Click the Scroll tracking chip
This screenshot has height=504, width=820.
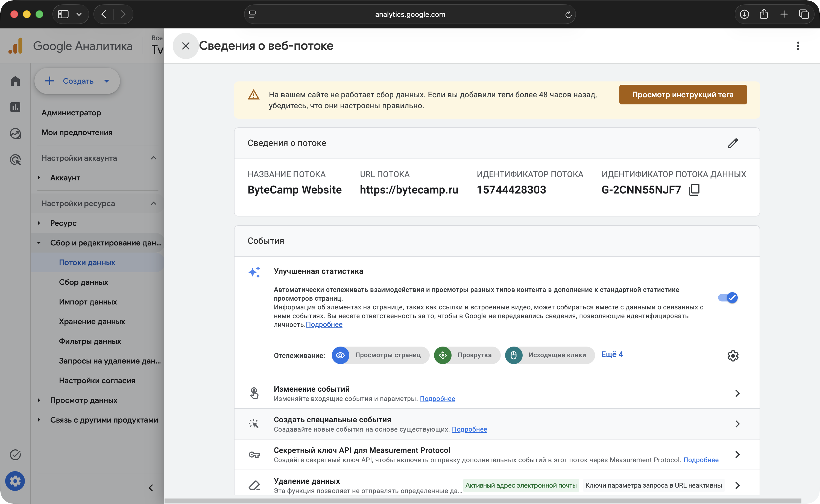pos(467,355)
